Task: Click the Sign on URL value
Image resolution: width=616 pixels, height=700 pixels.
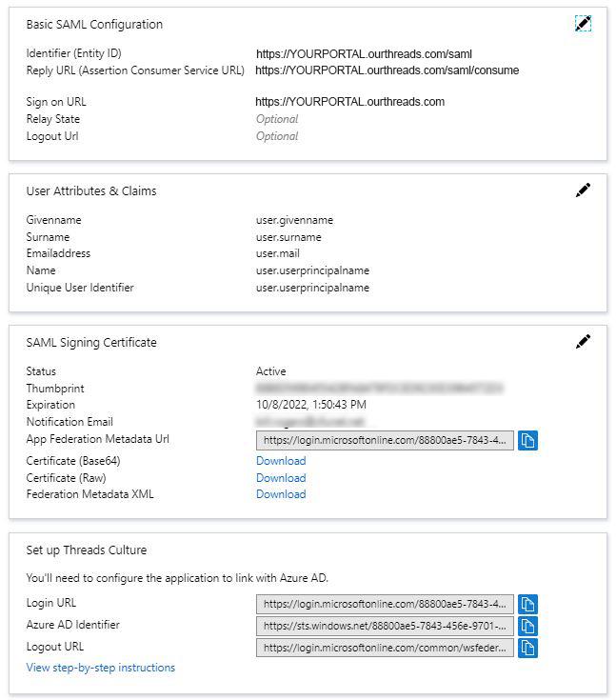Action: (350, 102)
